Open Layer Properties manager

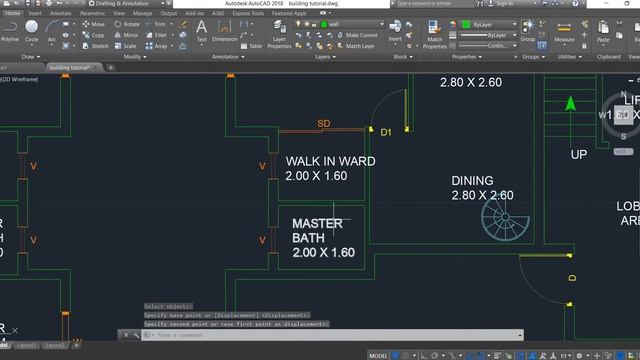tap(279, 34)
